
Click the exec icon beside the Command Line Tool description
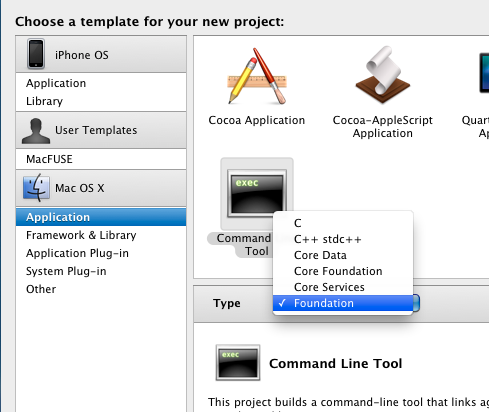[238, 362]
